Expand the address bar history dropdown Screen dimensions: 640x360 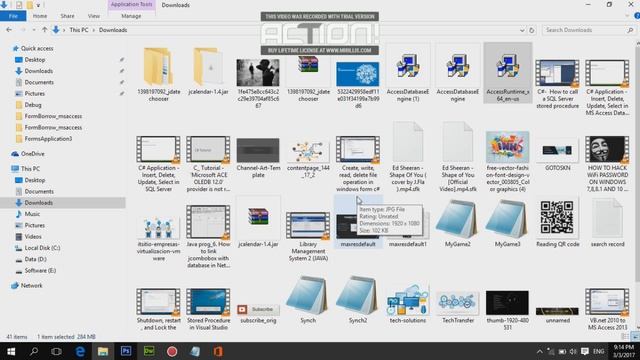522,30
